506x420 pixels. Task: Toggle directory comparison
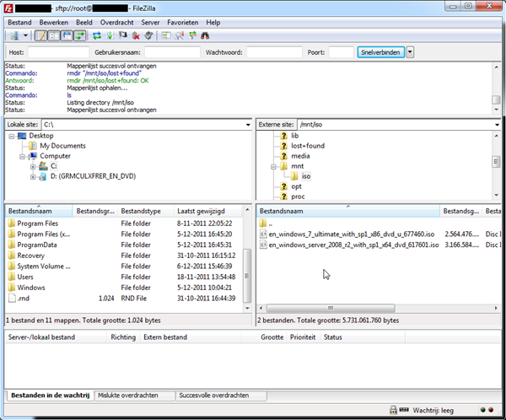pos(180,35)
